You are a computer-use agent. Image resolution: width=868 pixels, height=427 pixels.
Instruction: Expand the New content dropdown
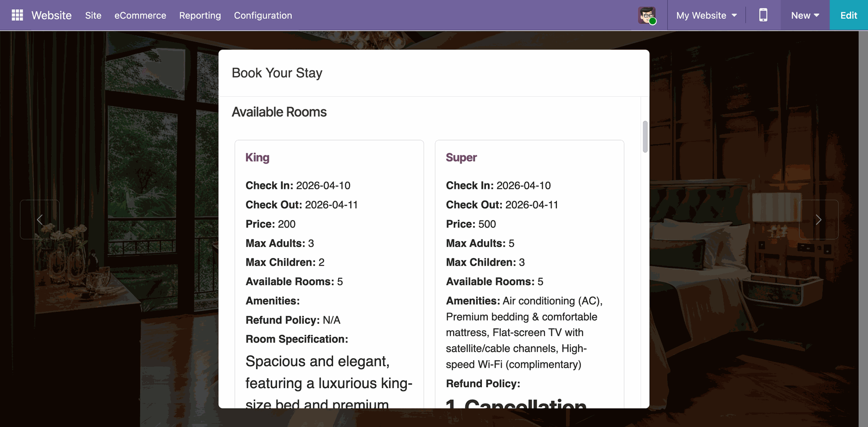805,15
